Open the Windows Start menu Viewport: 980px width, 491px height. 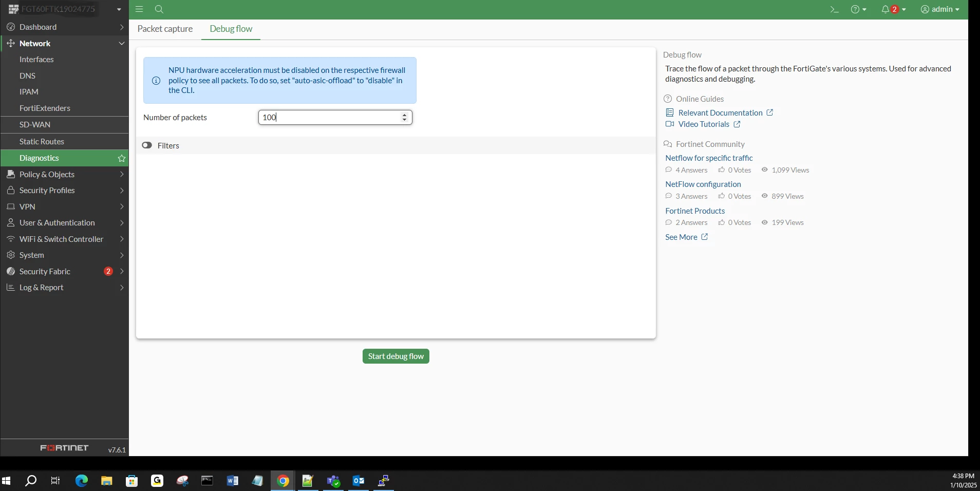click(6, 481)
